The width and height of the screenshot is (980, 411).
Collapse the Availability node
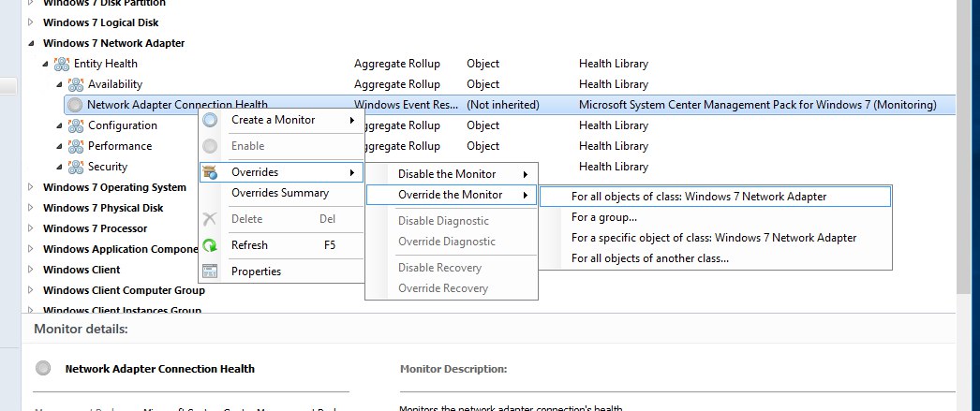(x=60, y=84)
